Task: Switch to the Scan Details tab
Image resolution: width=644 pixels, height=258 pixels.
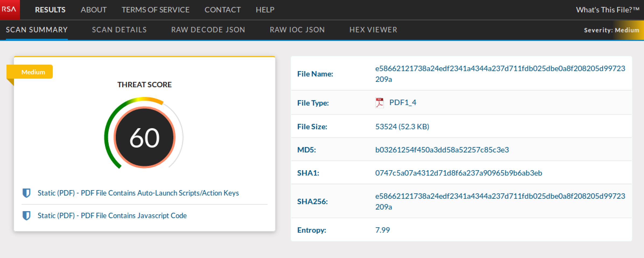Action: pos(119,30)
